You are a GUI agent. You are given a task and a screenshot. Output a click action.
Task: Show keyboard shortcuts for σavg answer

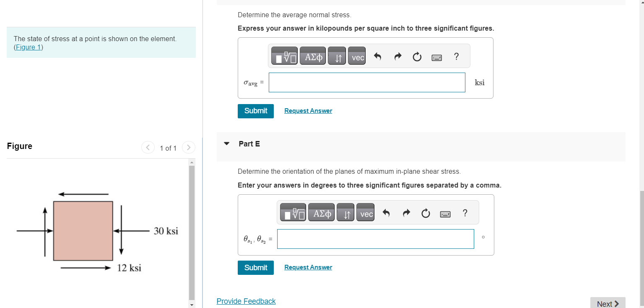[x=436, y=57]
